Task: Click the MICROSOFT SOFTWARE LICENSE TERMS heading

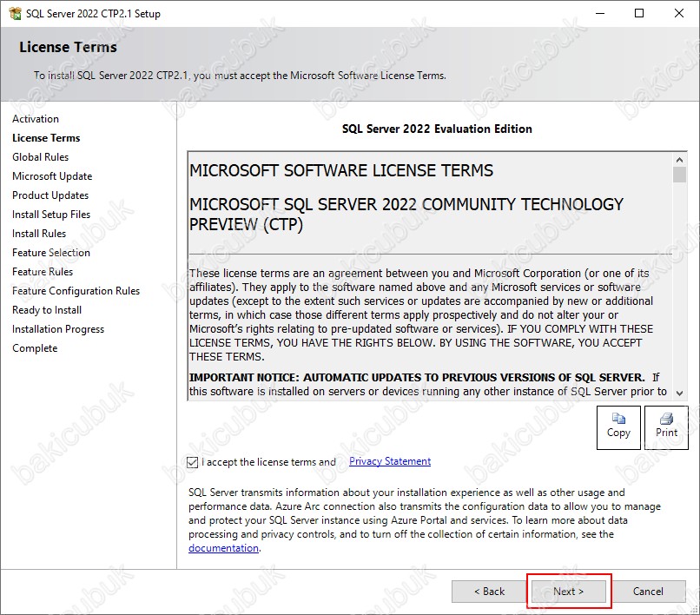Action: click(341, 170)
